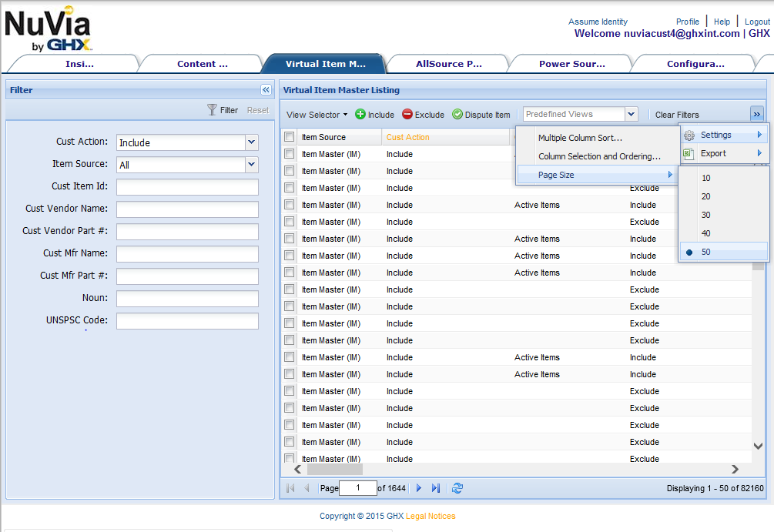The height and width of the screenshot is (532, 774).
Task: Click the 'Displaying 1 - 50 of 82160' text
Action: pos(715,488)
